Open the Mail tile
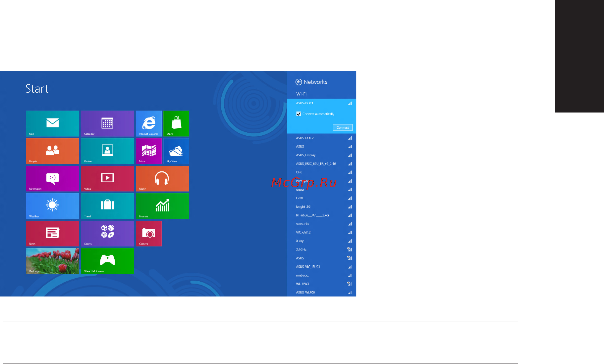604x364 pixels. (52, 123)
